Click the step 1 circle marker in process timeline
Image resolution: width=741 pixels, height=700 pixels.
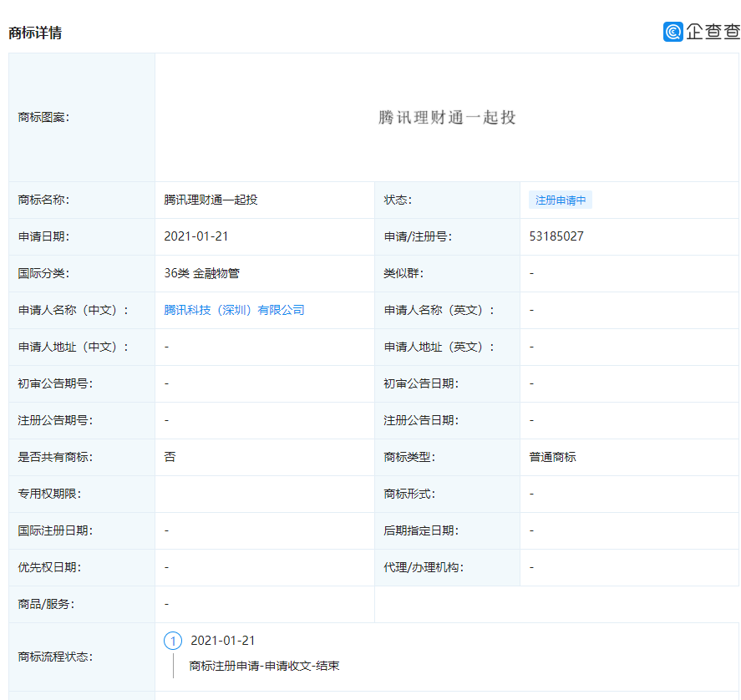click(x=172, y=641)
